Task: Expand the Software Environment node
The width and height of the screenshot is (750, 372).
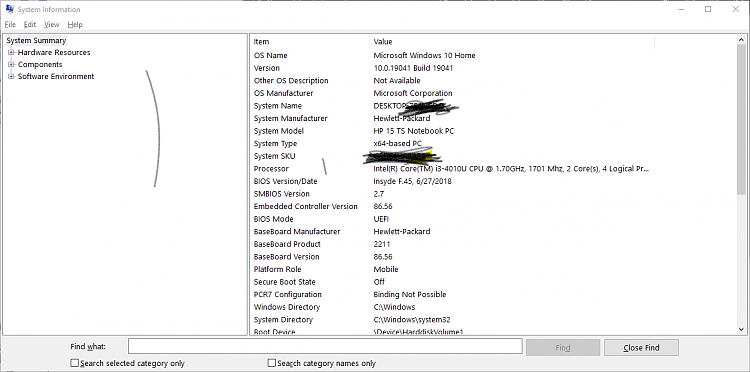Action: tap(11, 77)
